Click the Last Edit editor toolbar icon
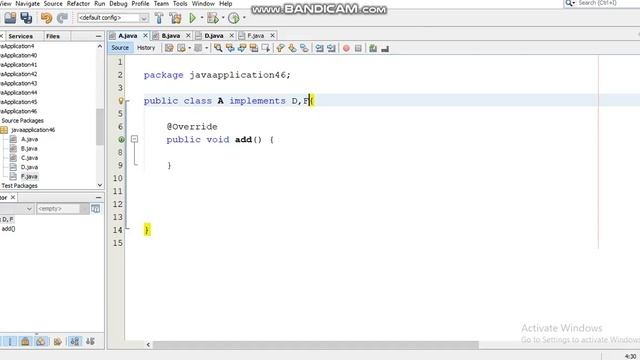 point(169,48)
